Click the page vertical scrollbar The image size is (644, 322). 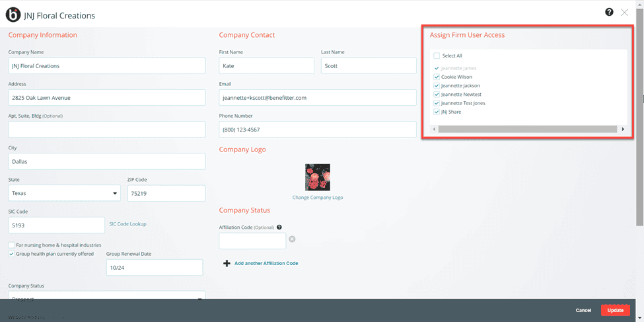(x=639, y=117)
